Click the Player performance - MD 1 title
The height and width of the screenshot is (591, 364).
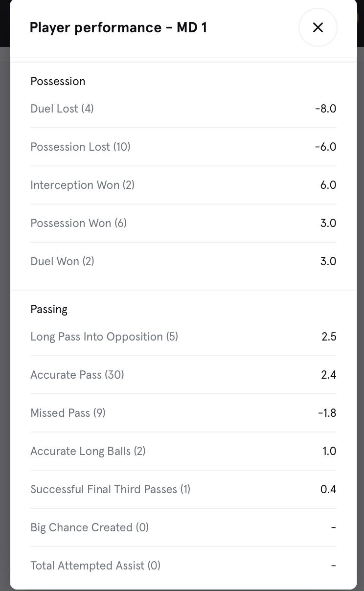pyautogui.click(x=118, y=27)
